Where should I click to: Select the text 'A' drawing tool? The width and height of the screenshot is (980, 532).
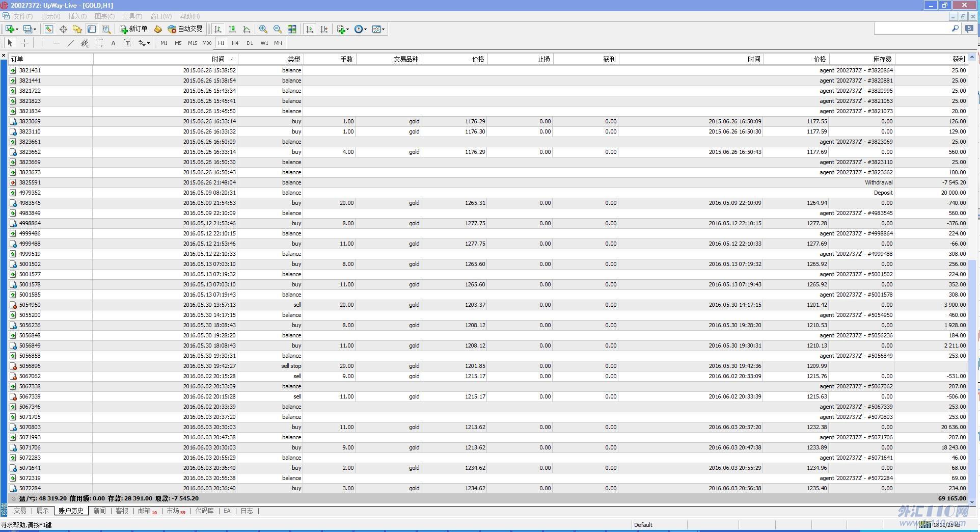point(114,43)
